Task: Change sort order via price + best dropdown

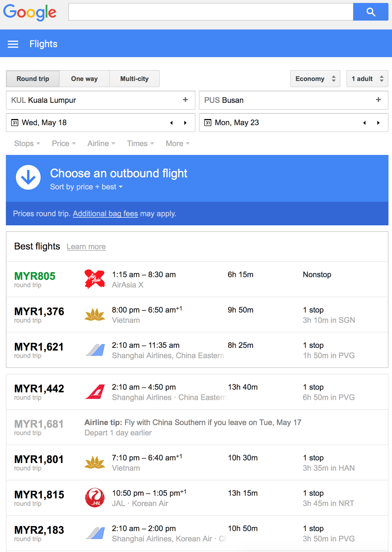Action: pos(86,187)
